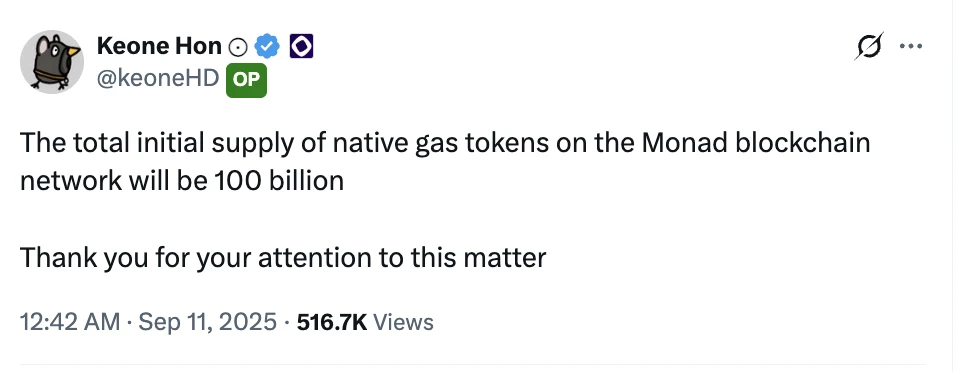This screenshot has height=372, width=958.
Task: Visit the @keoneHD handle link
Action: pos(158,79)
